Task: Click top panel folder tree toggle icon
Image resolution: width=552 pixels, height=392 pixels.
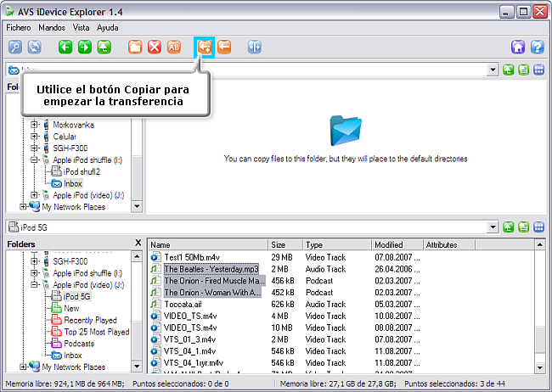Action: [524, 70]
